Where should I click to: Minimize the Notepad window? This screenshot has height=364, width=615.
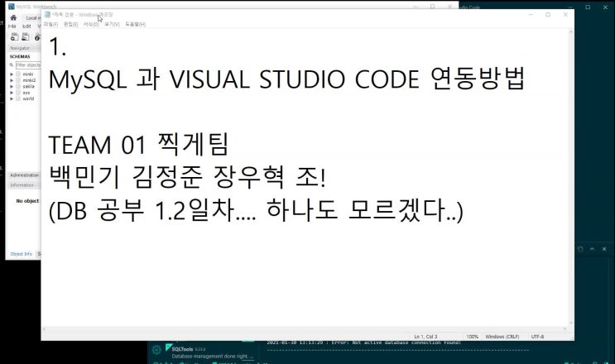click(531, 15)
